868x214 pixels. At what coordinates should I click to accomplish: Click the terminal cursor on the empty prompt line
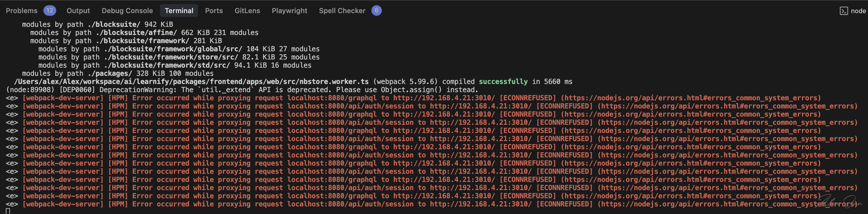tap(8, 211)
